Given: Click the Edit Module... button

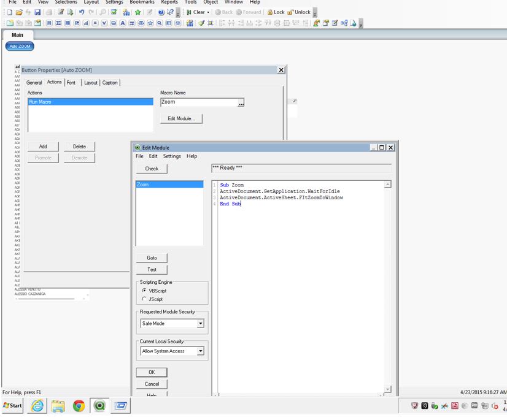Looking at the screenshot, I should (181, 119).
